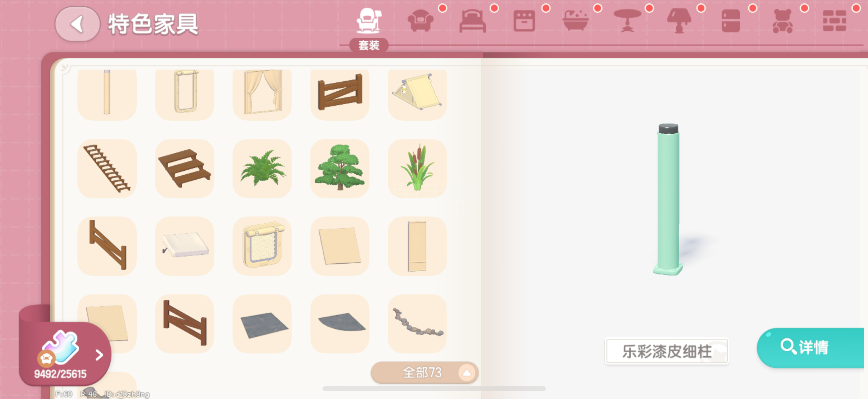
Task: Click the horizontal scrollbar at bottom
Action: pyautogui.click(x=434, y=388)
